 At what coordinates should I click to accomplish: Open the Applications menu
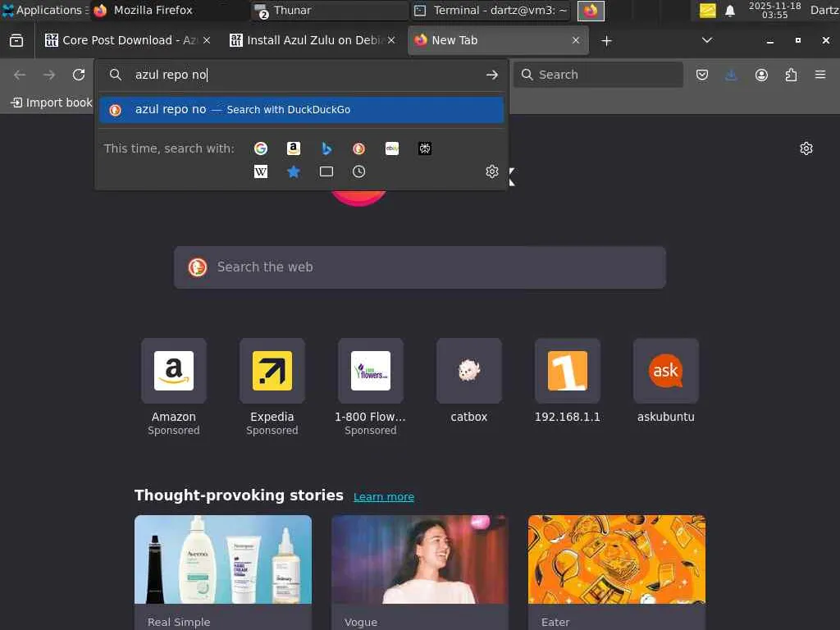click(44, 10)
